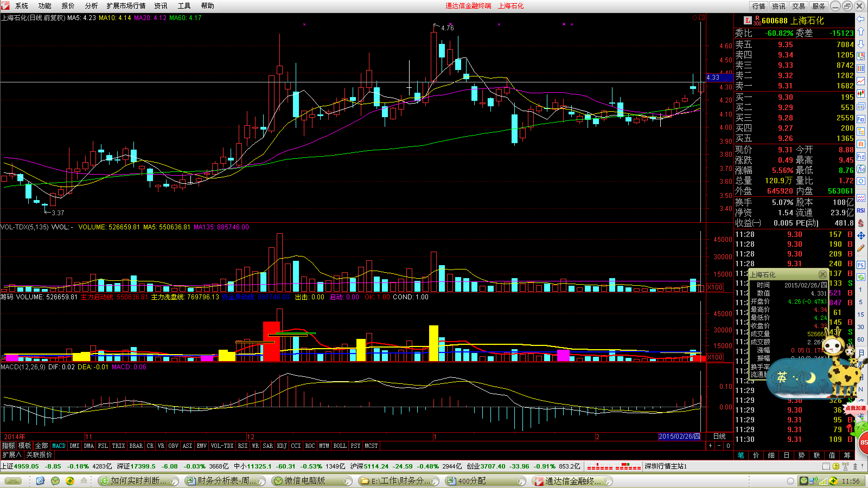The image size is (868, 488).
Task: Click the RSI indicator icon in right toolbar
Action: point(861,210)
